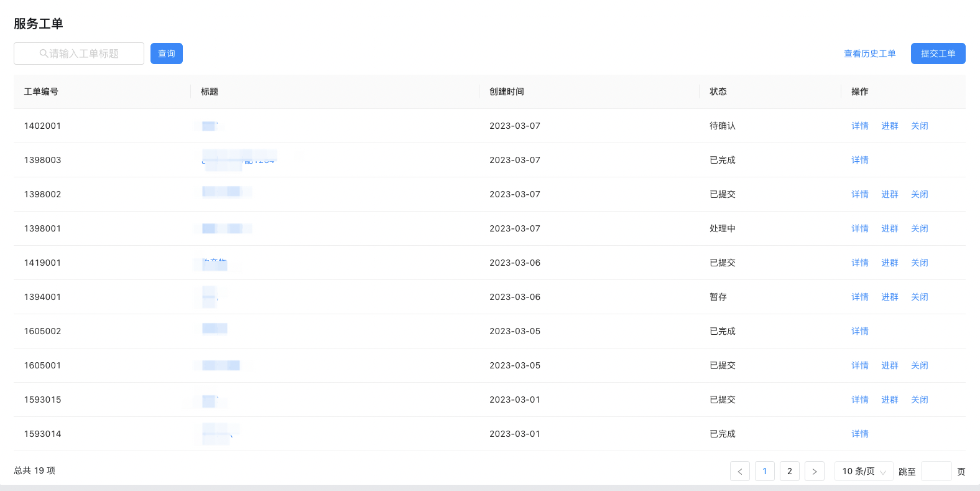
Task: Click the 创建时间 column header
Action: [x=507, y=91]
